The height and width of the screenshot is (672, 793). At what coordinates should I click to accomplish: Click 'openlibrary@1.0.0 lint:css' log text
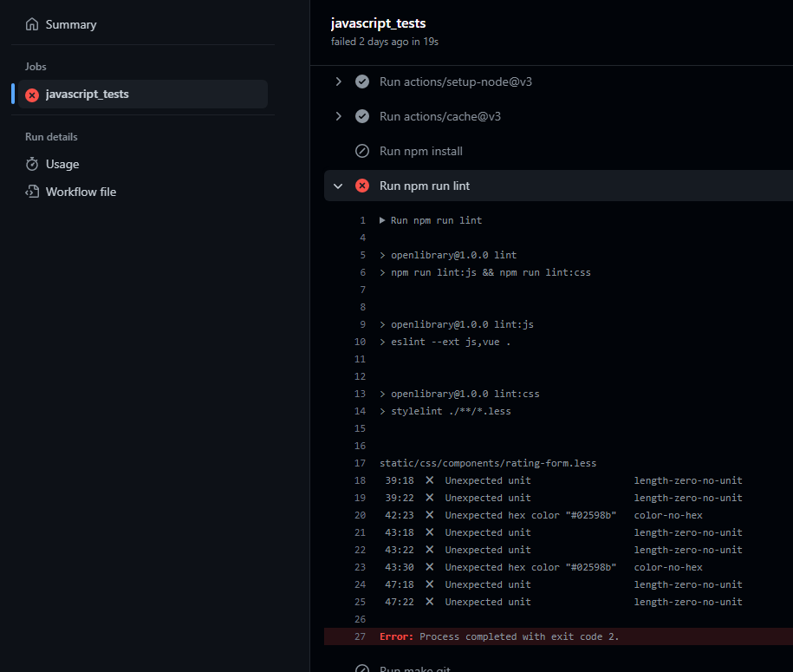pos(465,394)
